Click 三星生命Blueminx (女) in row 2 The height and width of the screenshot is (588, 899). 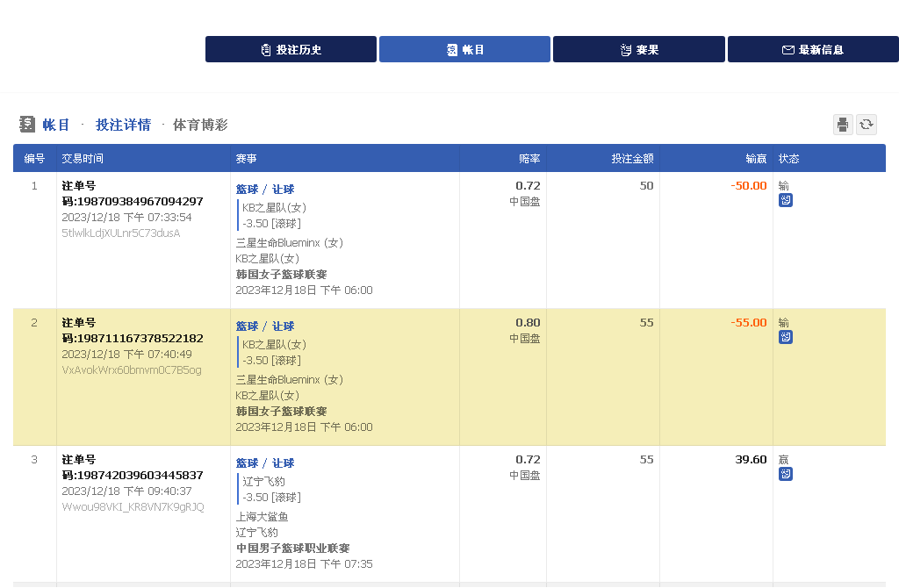(x=290, y=380)
